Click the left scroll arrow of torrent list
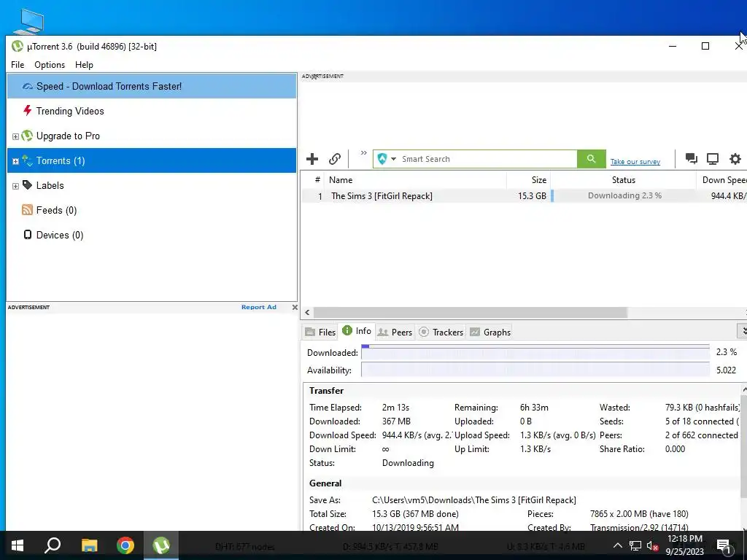 [307, 312]
